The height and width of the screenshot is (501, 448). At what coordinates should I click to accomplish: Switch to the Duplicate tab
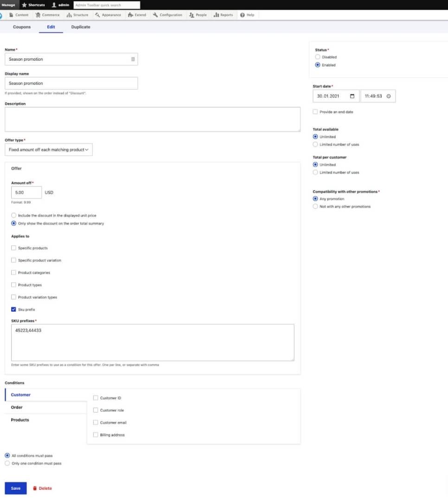(x=81, y=27)
